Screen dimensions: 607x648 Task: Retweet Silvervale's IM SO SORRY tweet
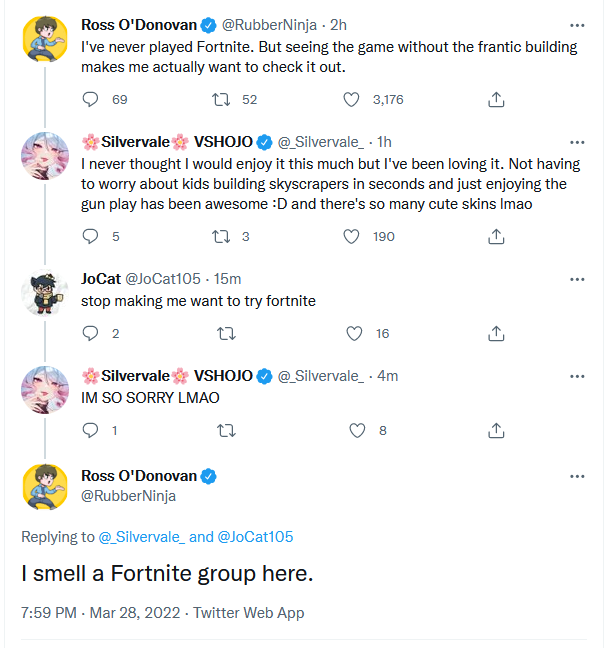tap(227, 431)
